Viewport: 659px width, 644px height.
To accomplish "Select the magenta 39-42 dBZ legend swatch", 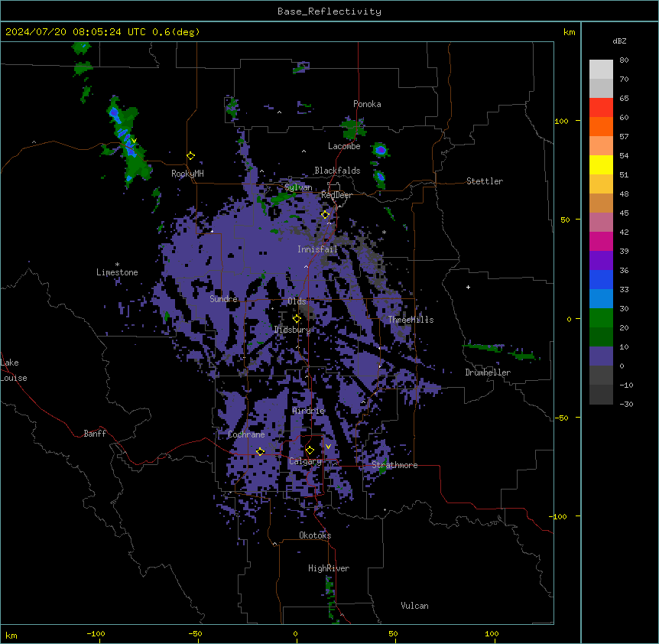I will (x=601, y=242).
